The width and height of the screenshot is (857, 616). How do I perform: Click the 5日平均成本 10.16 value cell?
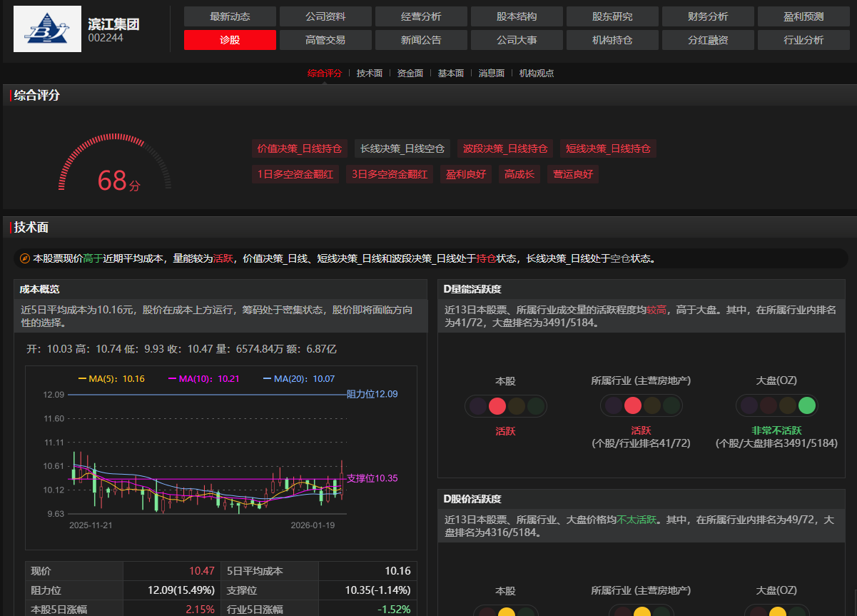pyautogui.click(x=367, y=571)
